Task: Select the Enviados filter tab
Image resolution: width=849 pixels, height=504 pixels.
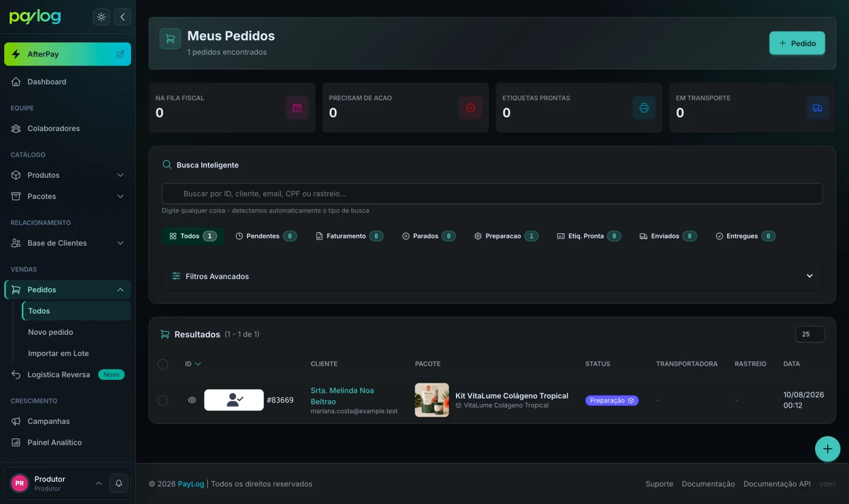Action: [668, 236]
